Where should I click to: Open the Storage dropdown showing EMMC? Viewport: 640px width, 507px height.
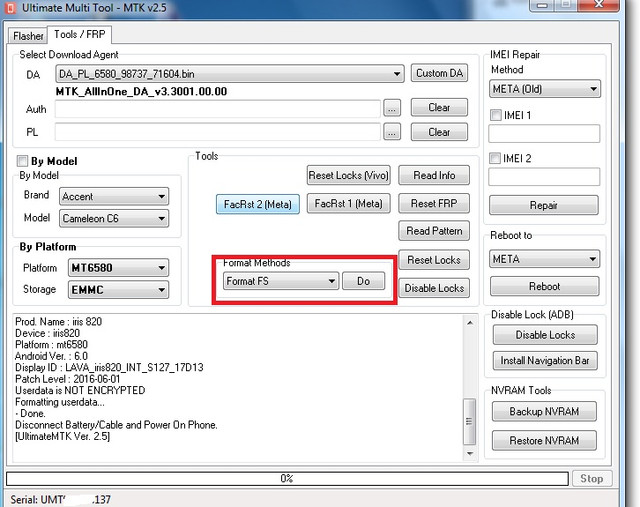(x=118, y=290)
